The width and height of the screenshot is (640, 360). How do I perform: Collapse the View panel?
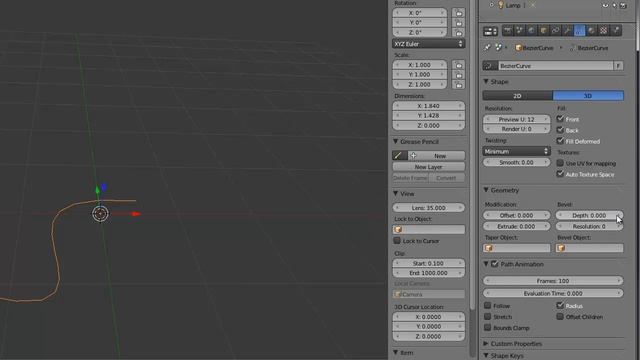click(396, 193)
